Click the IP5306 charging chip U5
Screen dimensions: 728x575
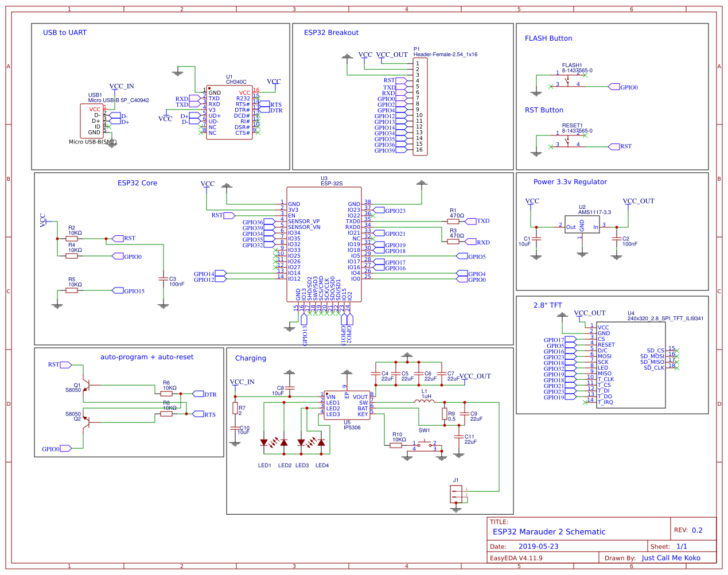347,405
